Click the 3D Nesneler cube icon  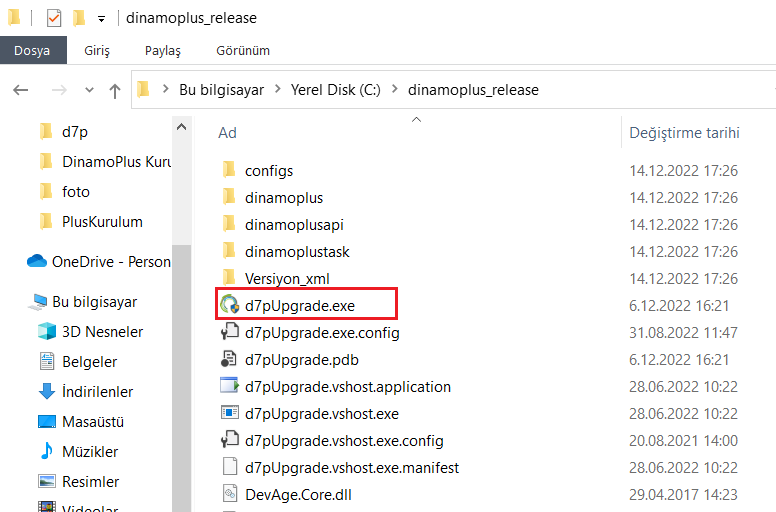pos(47,331)
